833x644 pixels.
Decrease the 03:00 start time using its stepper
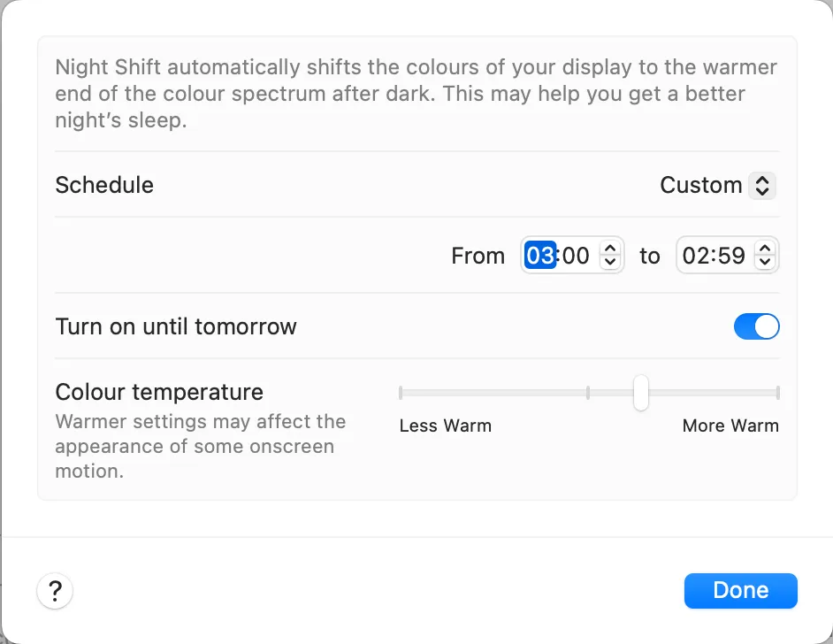pos(610,261)
